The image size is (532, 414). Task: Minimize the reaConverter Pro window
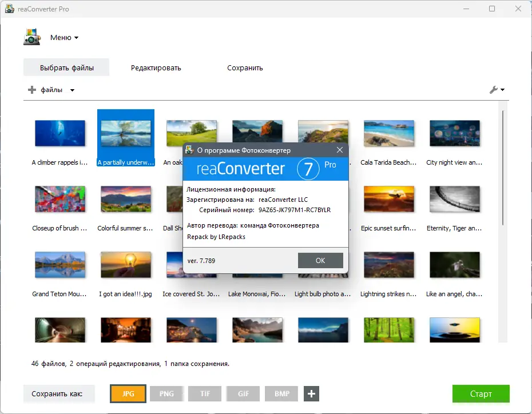coord(466,9)
